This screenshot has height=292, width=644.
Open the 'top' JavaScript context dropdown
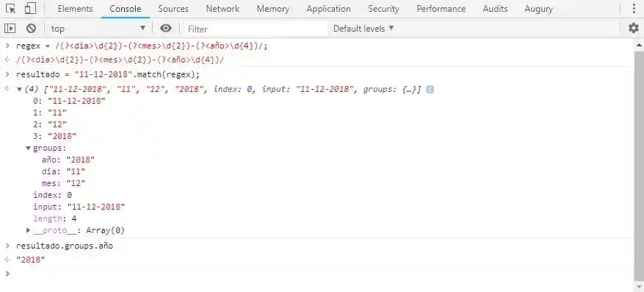tap(98, 29)
